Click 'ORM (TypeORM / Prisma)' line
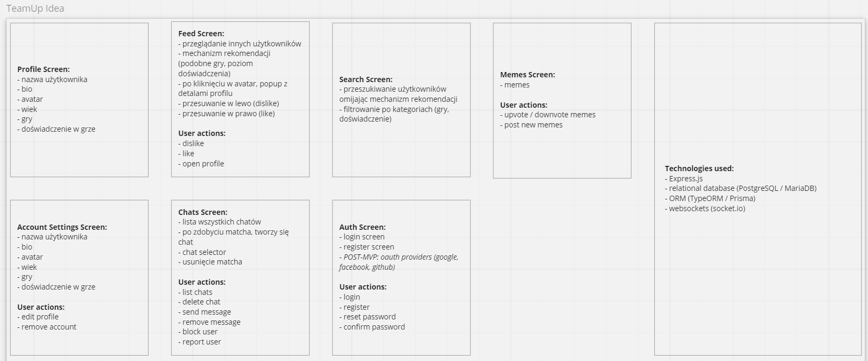This screenshot has height=361, width=868. pos(712,198)
